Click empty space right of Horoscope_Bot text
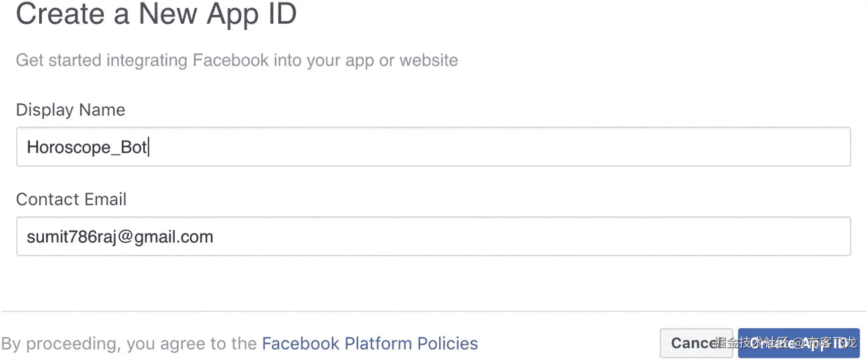 click(x=503, y=147)
